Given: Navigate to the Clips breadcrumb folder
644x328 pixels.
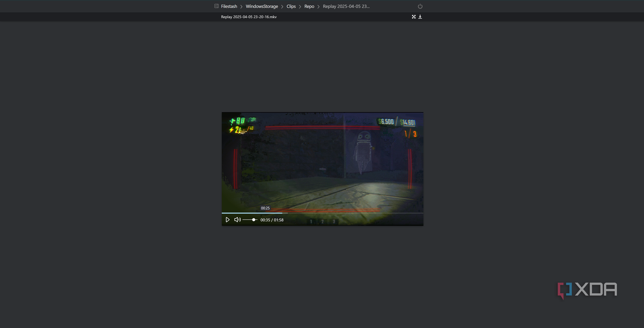Looking at the screenshot, I should 291,6.
